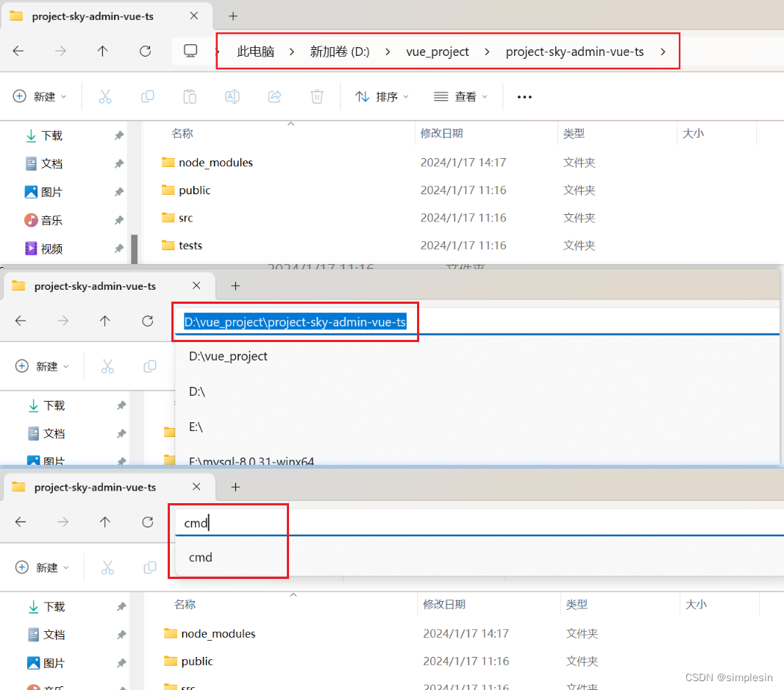Add new tab in middle Explorer window
Image resolution: width=784 pixels, height=690 pixels.
(x=235, y=285)
